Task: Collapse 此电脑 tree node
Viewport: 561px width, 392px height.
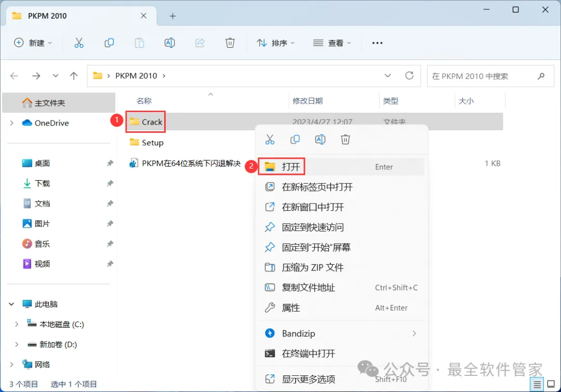Action: pyautogui.click(x=11, y=304)
